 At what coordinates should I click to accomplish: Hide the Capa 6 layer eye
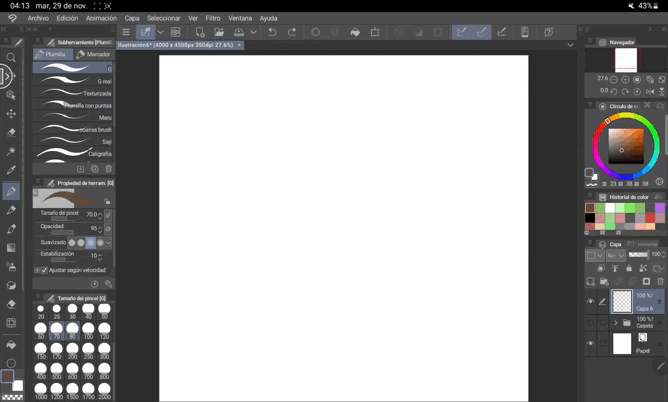point(590,301)
